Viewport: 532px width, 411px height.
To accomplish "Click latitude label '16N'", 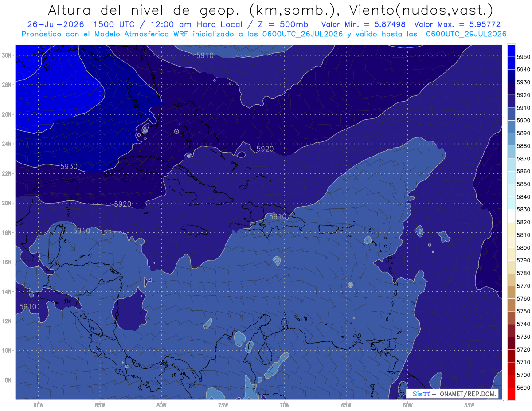I will point(6,262).
